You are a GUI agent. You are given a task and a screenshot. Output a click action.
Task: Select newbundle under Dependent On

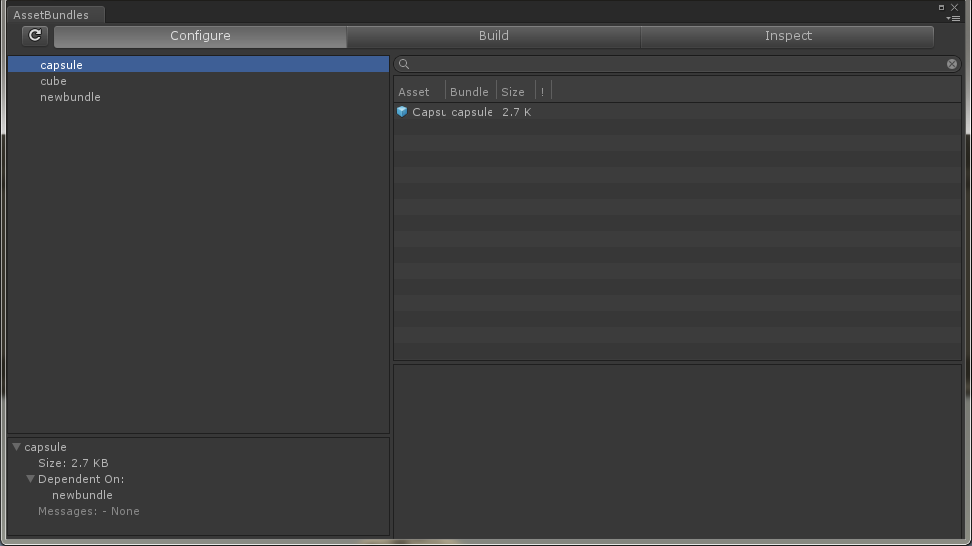[82, 495]
